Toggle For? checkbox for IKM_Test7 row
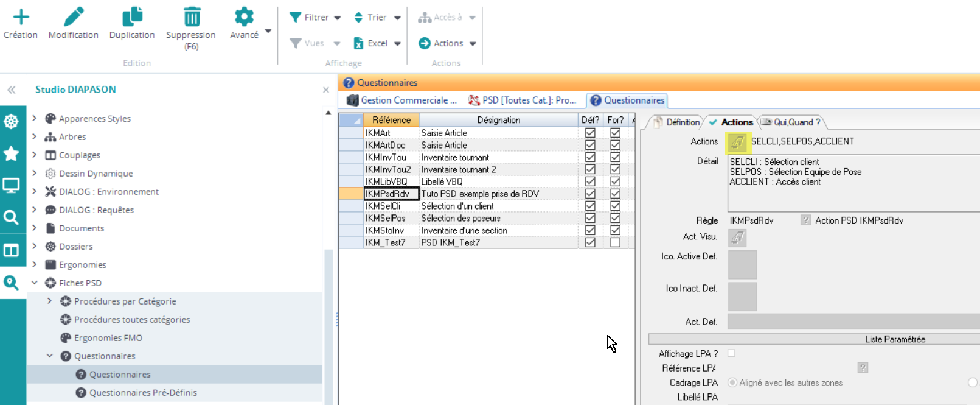 click(615, 242)
